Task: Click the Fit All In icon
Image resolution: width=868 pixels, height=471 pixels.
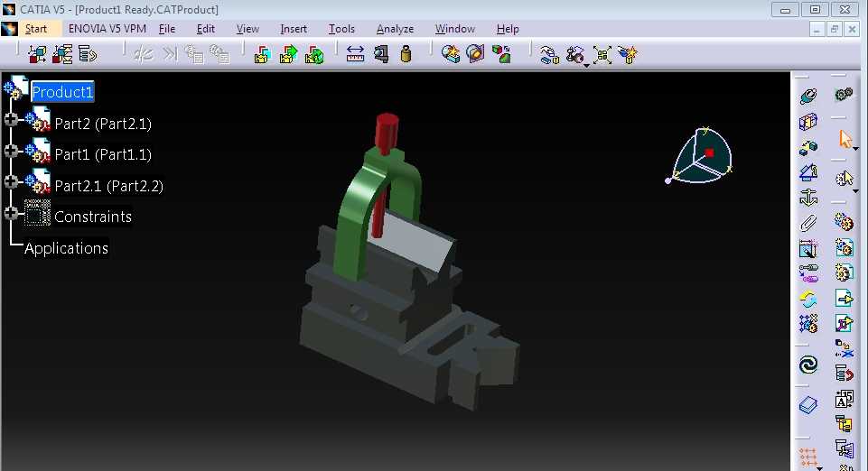Action: (602, 55)
